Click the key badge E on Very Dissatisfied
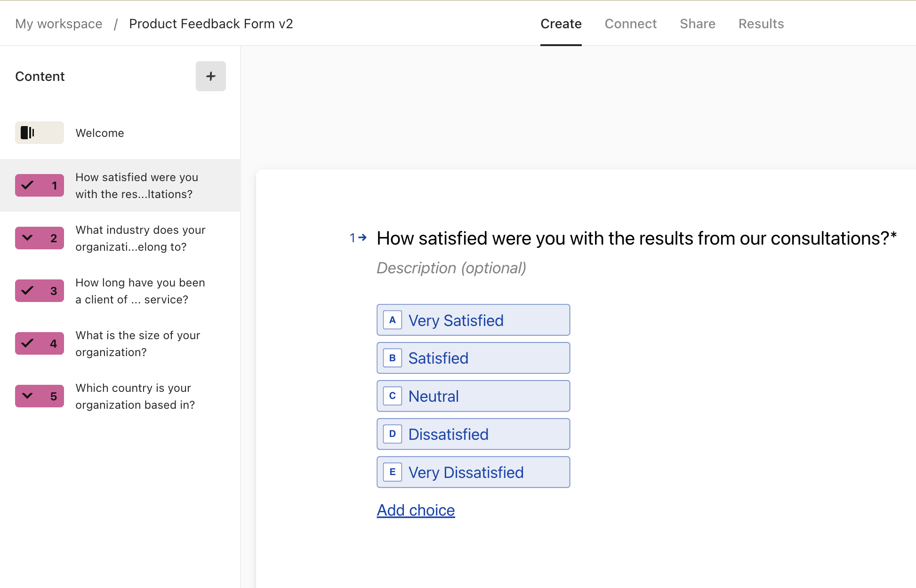Viewport: 916px width, 588px height. coord(393,472)
